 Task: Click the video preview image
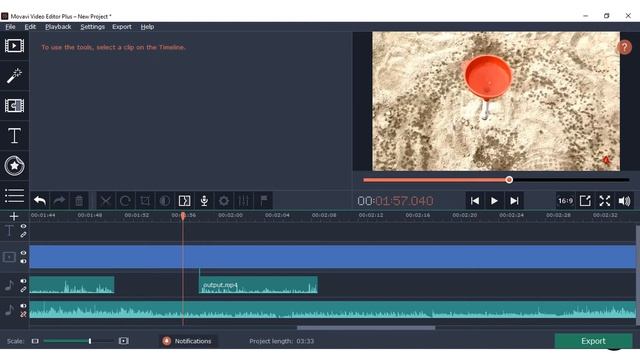click(x=496, y=101)
